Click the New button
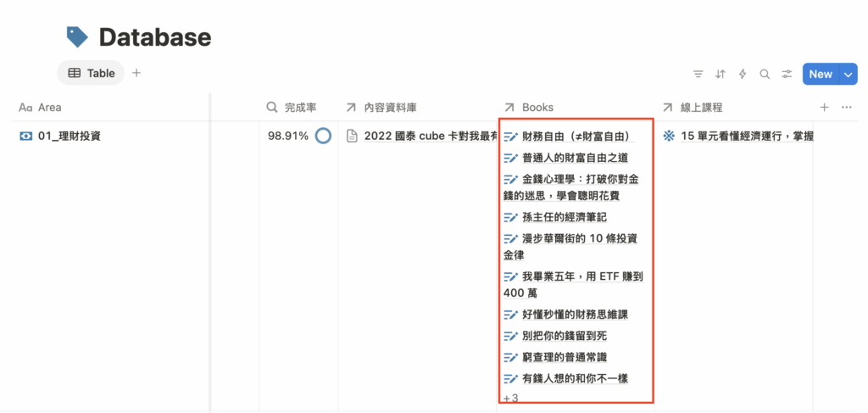868x413 pixels. pos(820,74)
